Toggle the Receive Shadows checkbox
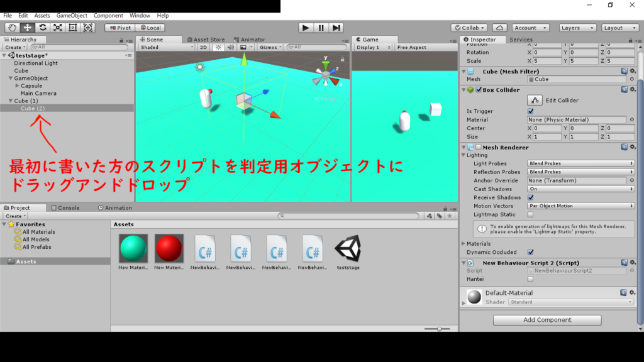The height and width of the screenshot is (362, 644). pyautogui.click(x=530, y=197)
